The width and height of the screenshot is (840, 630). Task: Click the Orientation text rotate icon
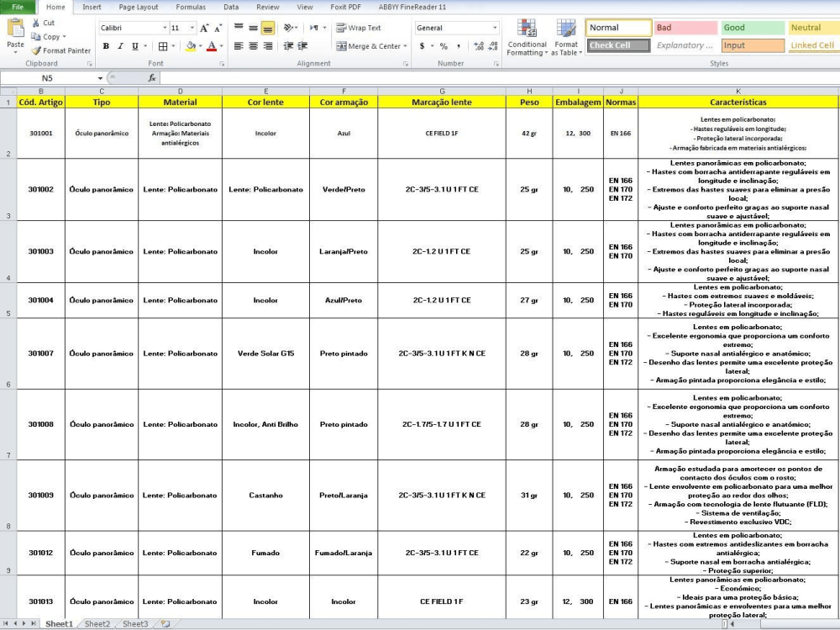[x=289, y=28]
